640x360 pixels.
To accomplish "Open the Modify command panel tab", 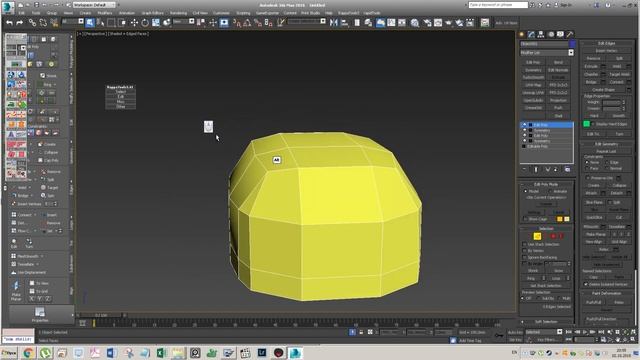I will point(531,34).
